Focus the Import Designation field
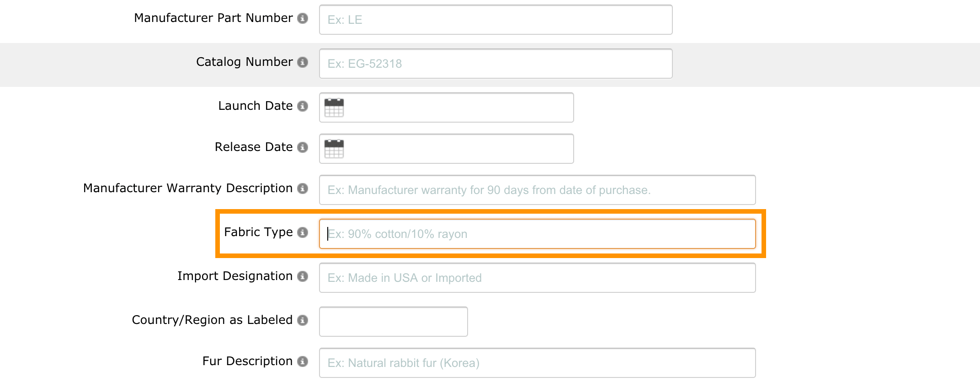The width and height of the screenshot is (980, 388). [537, 278]
